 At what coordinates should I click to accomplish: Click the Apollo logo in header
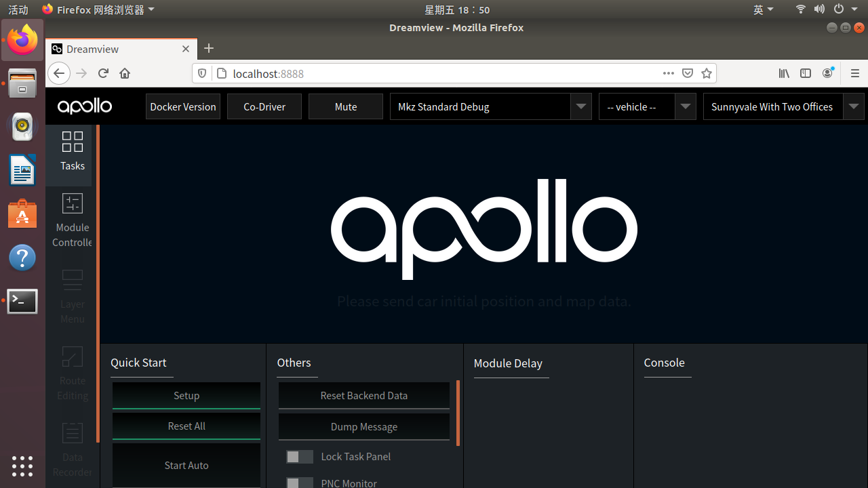[85, 106]
